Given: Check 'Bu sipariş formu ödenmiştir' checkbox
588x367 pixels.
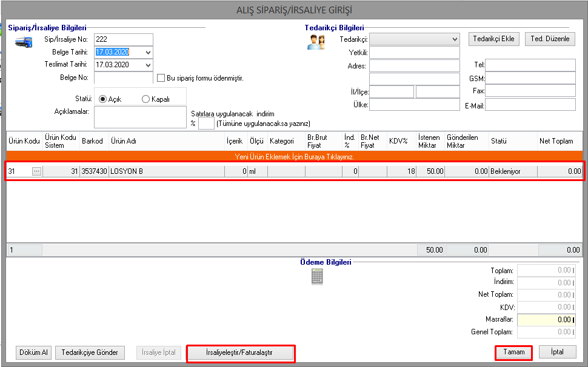Looking at the screenshot, I should pos(161,78).
